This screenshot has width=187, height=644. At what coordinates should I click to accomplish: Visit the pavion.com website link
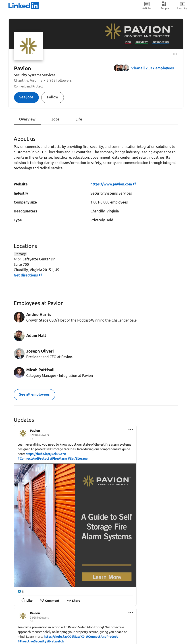tap(113, 184)
